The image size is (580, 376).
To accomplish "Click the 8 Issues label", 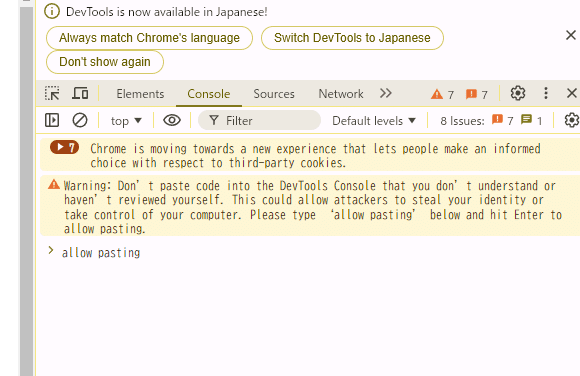I will tap(462, 121).
